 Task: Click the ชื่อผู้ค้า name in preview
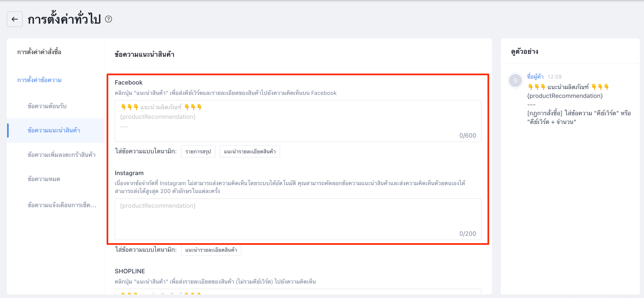(x=535, y=77)
